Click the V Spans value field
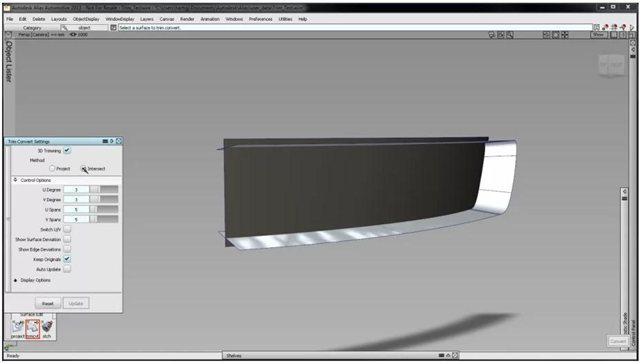Viewport: 640px width, 363px height. click(x=76, y=219)
